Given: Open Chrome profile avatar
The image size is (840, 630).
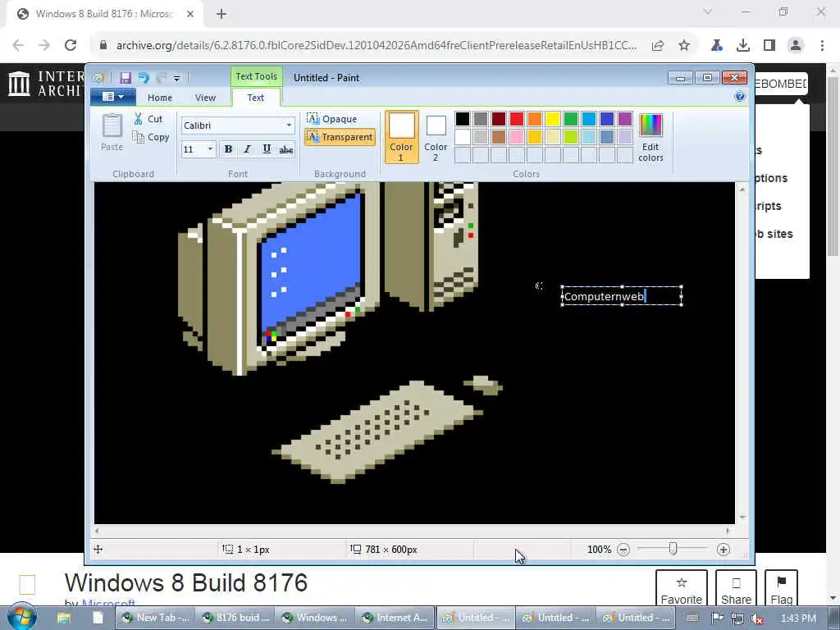Looking at the screenshot, I should point(796,46).
